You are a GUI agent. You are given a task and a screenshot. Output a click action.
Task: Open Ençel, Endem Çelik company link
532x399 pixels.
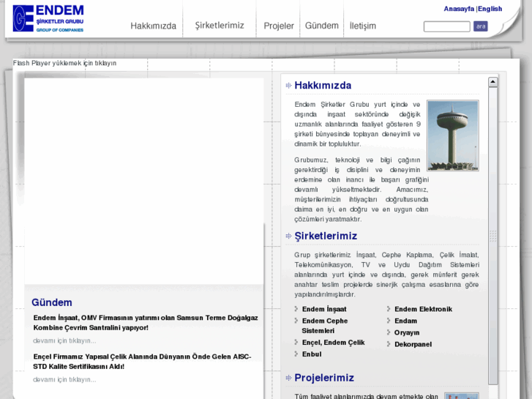click(x=333, y=343)
